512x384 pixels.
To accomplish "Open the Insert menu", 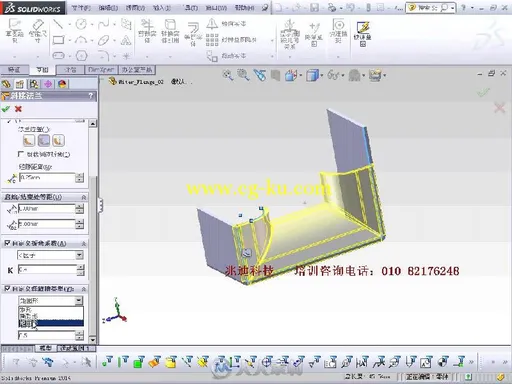I will [162, 7].
